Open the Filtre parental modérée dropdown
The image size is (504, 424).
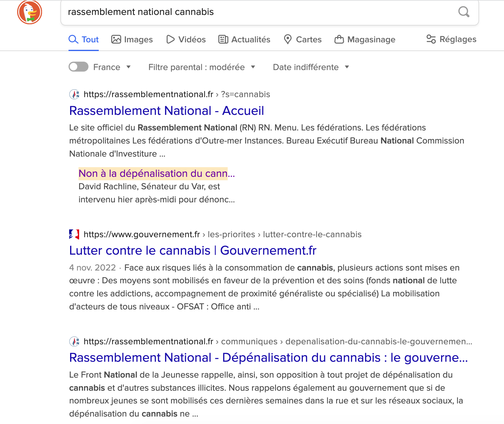click(202, 67)
